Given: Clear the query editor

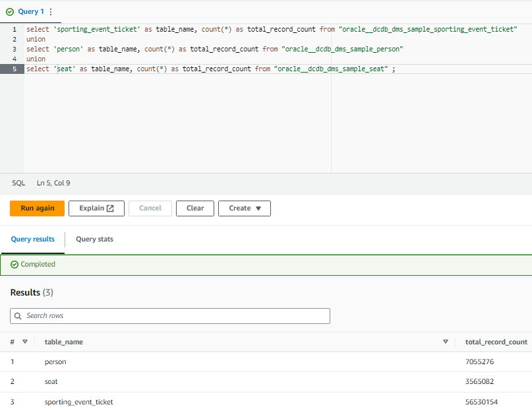Looking at the screenshot, I should tap(195, 208).
